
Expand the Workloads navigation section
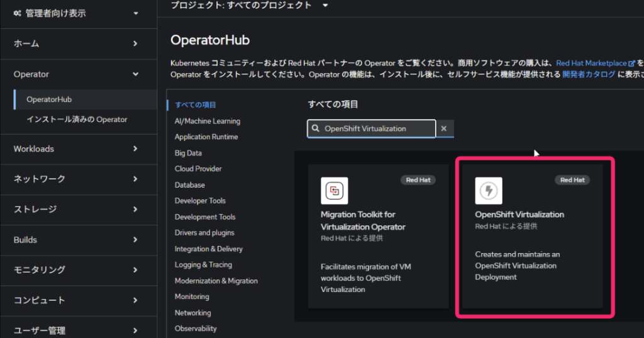pyautogui.click(x=79, y=149)
